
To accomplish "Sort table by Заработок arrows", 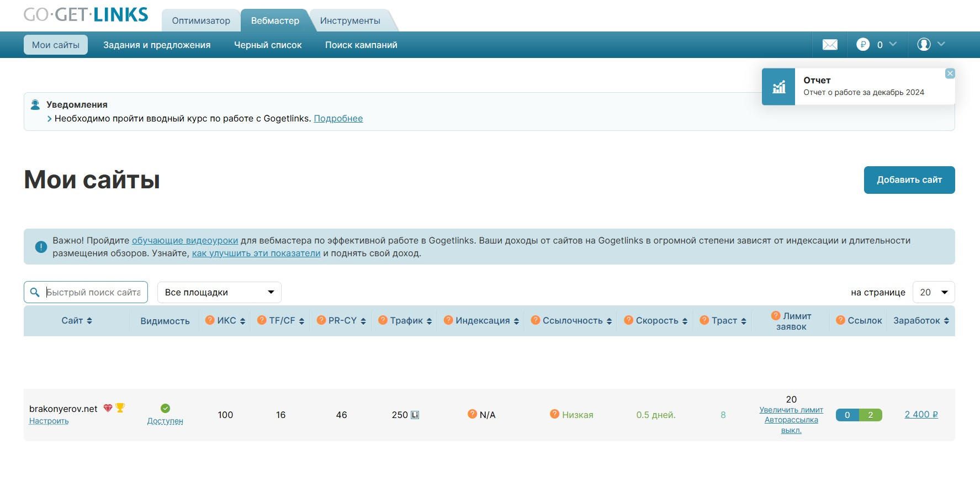I will [946, 321].
